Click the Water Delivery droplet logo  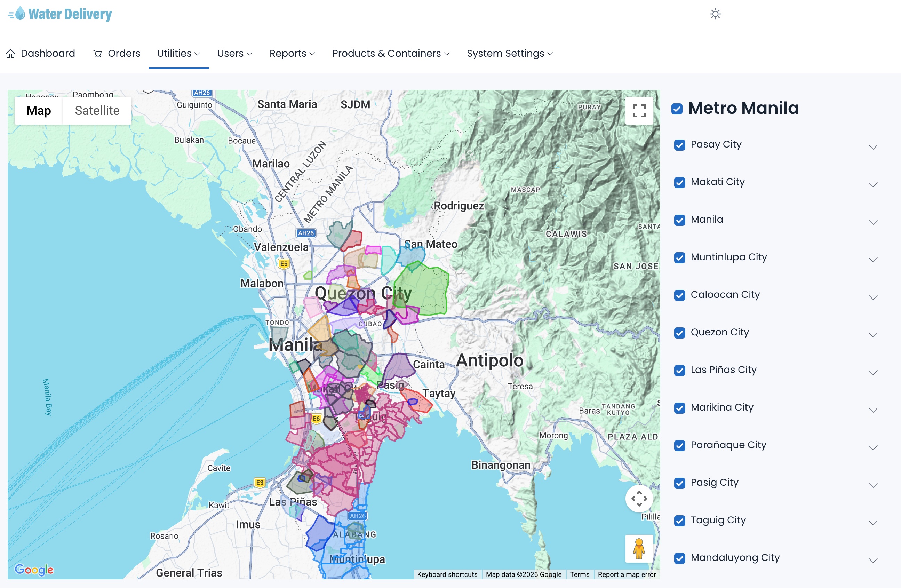pyautogui.click(x=20, y=14)
